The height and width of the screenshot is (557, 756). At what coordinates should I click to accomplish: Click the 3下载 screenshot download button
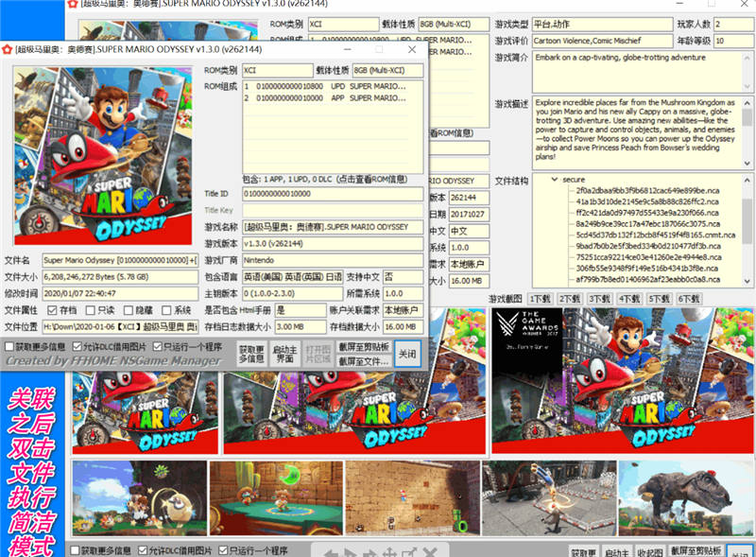599,299
